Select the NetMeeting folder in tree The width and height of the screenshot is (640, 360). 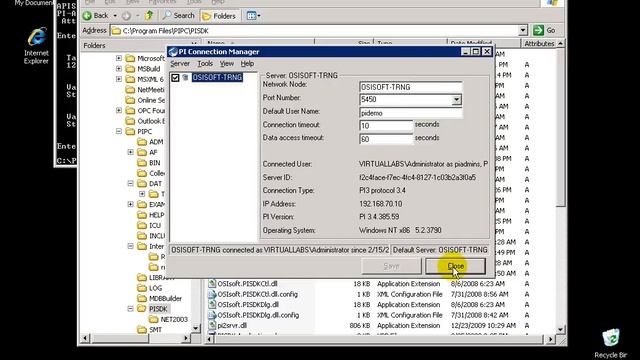point(151,90)
